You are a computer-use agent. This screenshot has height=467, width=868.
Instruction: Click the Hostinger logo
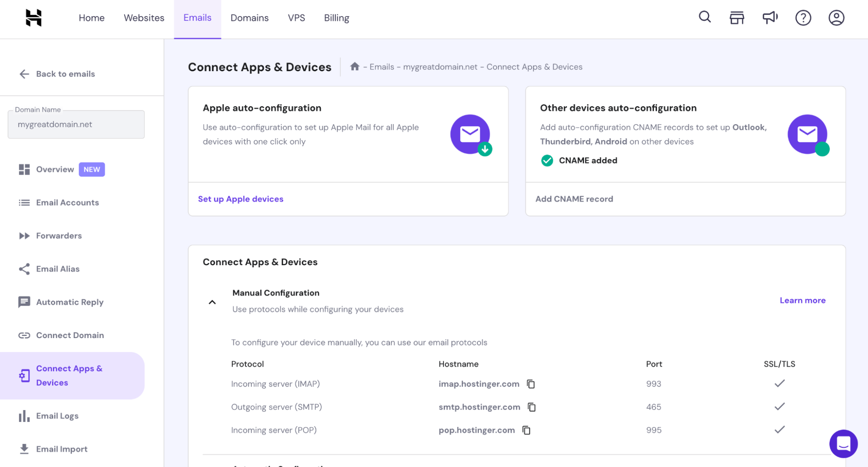(33, 17)
